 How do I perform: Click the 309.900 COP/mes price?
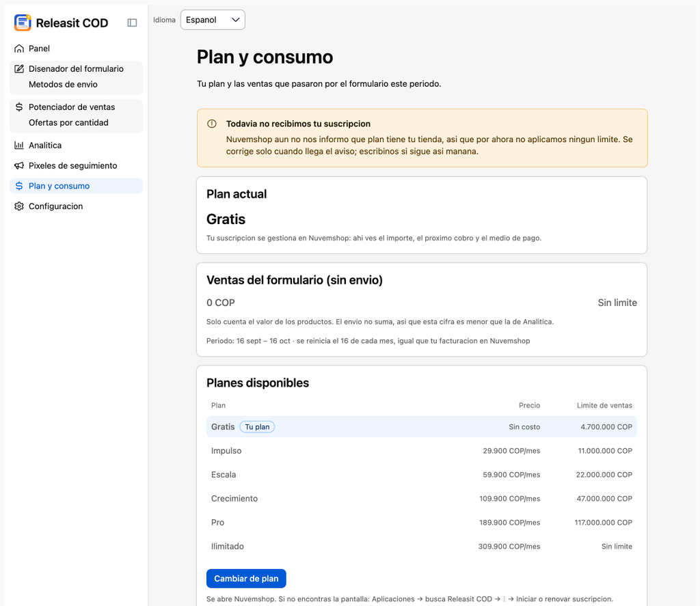tap(509, 547)
